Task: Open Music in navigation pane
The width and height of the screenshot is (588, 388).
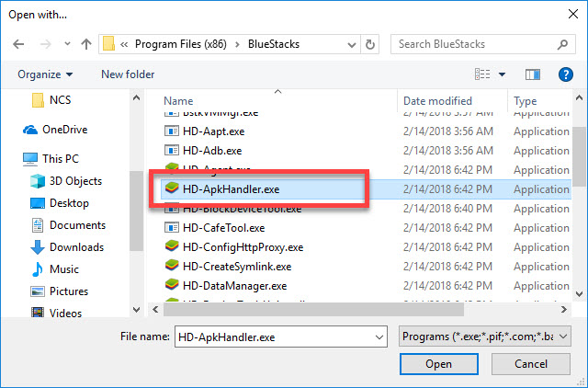Action: [55, 269]
